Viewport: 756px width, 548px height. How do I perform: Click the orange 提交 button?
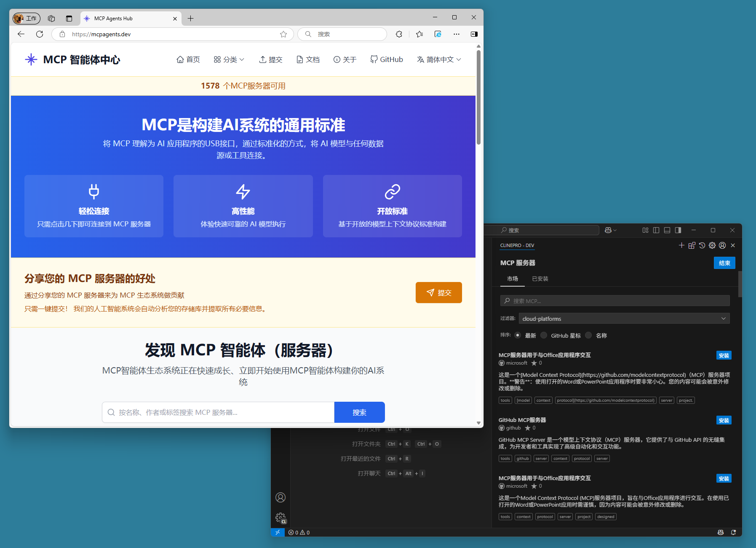pyautogui.click(x=438, y=293)
